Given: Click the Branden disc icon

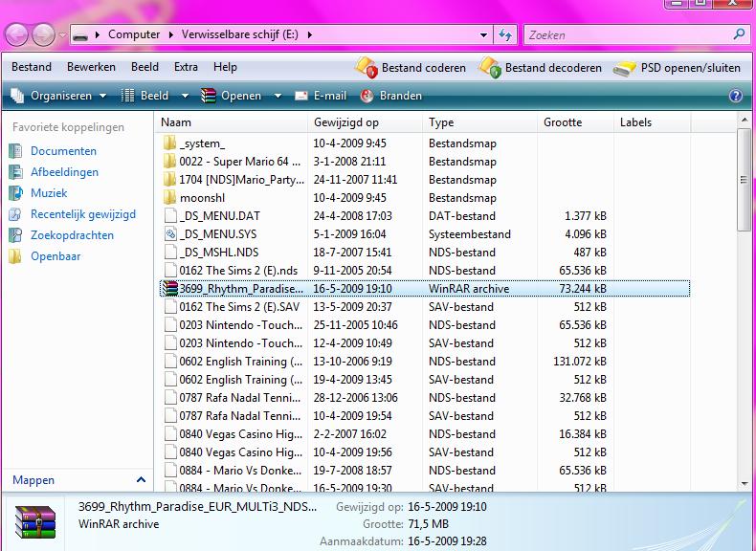Looking at the screenshot, I should point(367,96).
